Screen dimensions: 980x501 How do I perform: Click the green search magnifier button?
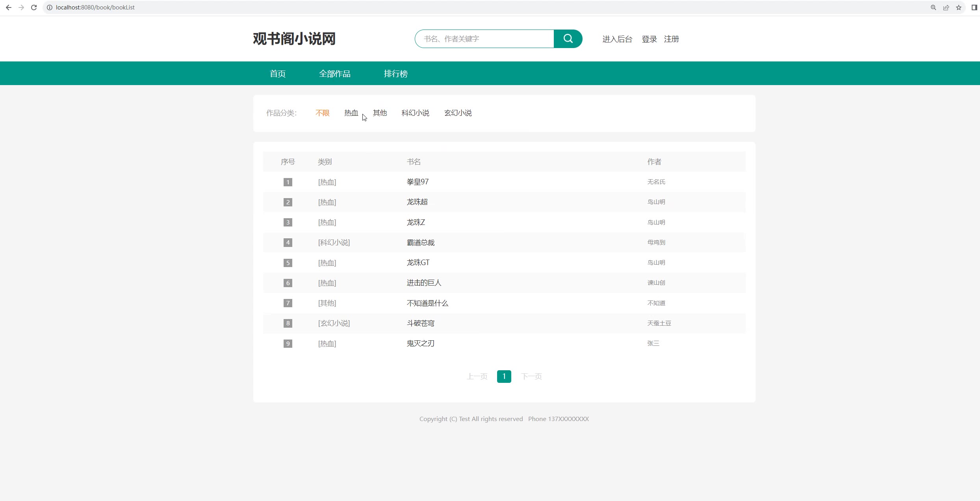pyautogui.click(x=568, y=39)
